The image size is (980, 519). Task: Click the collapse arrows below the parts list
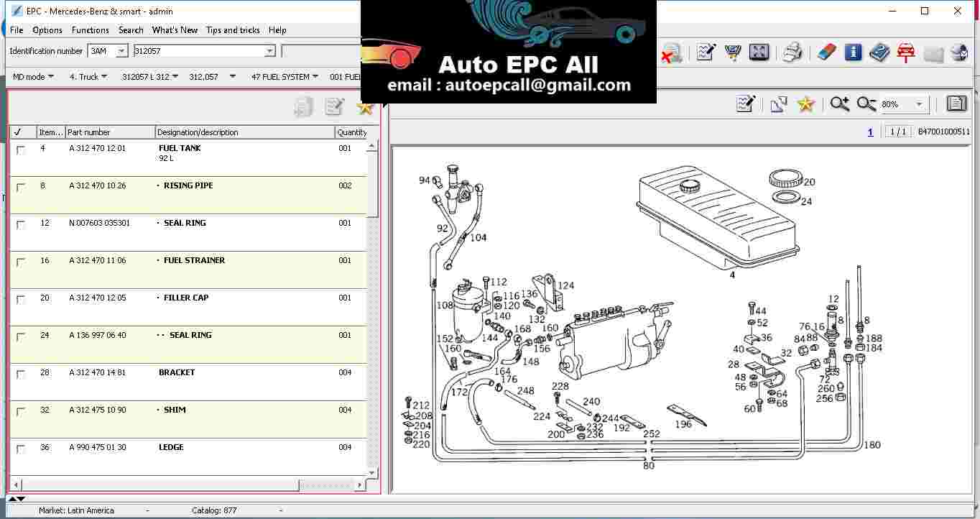click(x=17, y=498)
